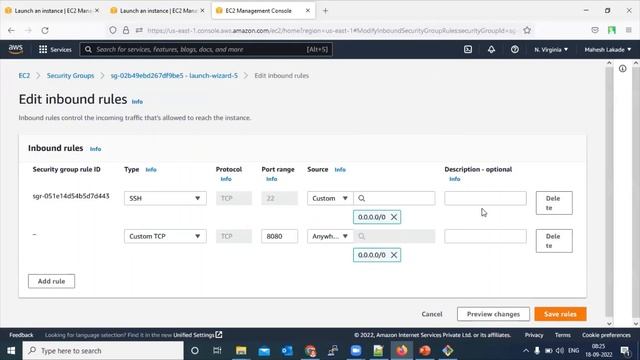
Task: Click the SSH rule description field
Action: point(485,198)
